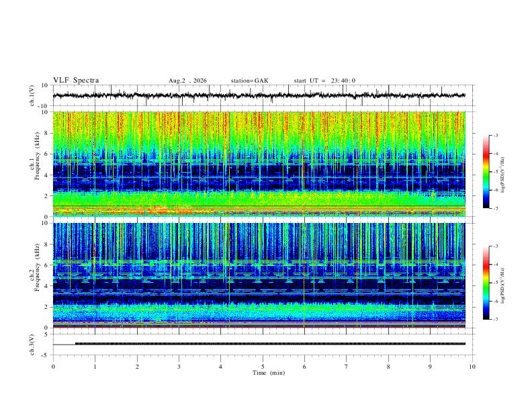The width and height of the screenshot is (532, 411).
Task: Click the station=GAK label
Action: [249, 81]
